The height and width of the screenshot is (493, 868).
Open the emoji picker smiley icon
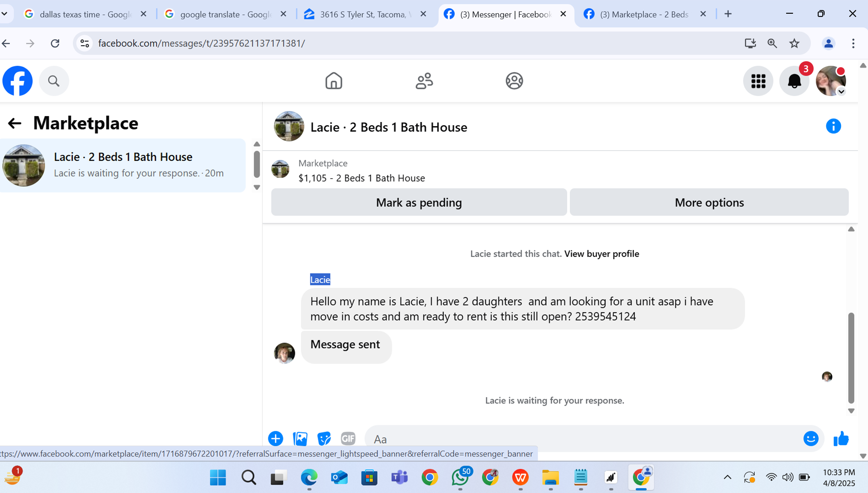(x=811, y=439)
